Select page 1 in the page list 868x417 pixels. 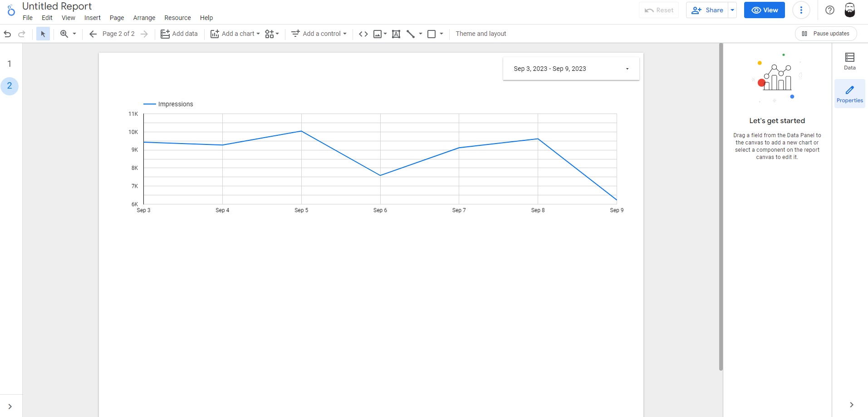tap(10, 64)
